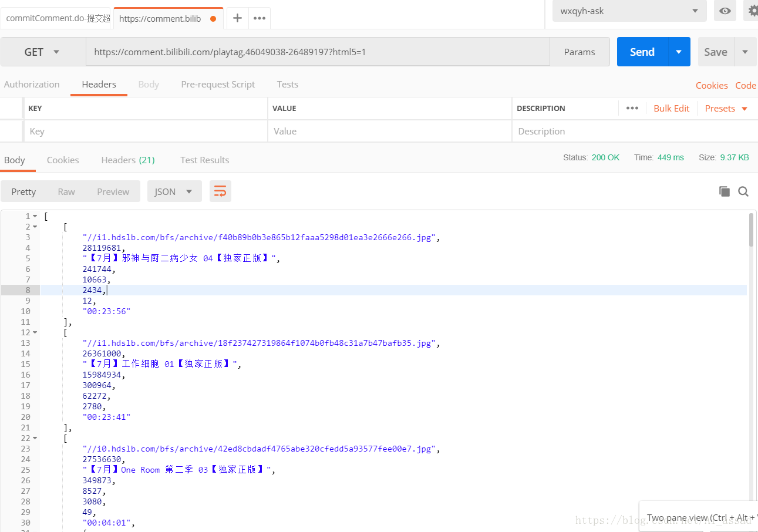
Task: Click the 200 OK status text
Action: [605, 157]
